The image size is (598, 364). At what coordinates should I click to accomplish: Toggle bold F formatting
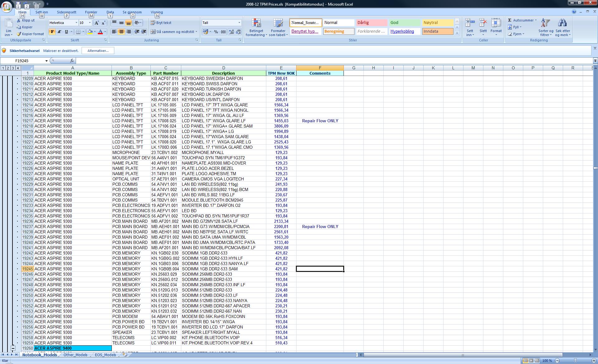point(52,32)
